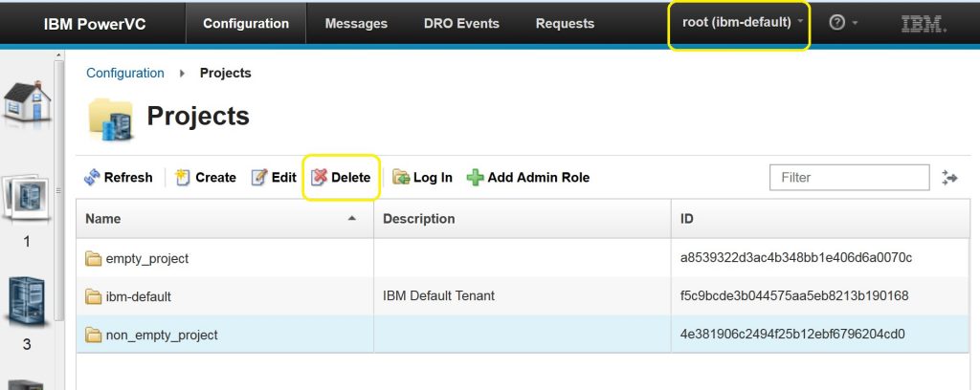Toggle sort arrow on Name column
980x390 pixels.
pos(352,218)
